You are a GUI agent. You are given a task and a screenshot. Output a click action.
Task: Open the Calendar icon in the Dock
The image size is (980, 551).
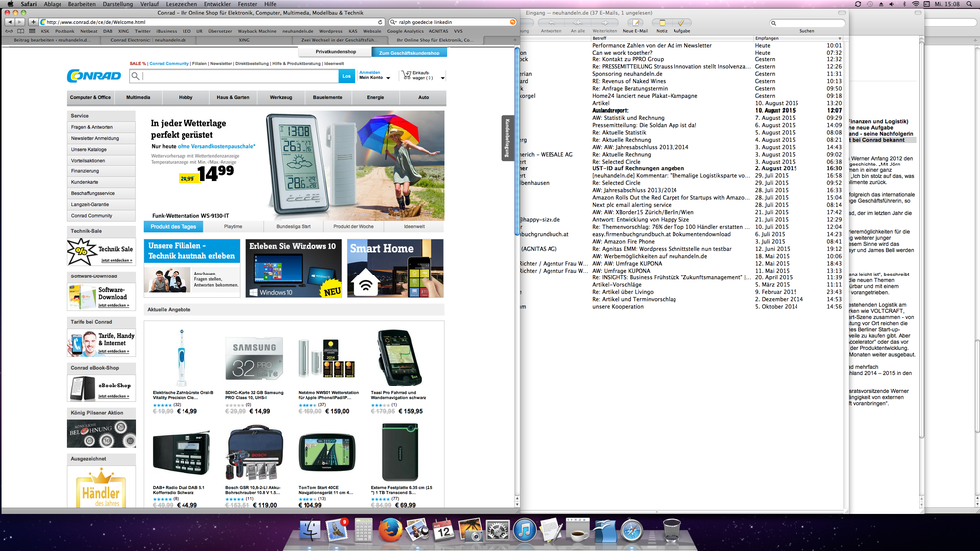[443, 530]
